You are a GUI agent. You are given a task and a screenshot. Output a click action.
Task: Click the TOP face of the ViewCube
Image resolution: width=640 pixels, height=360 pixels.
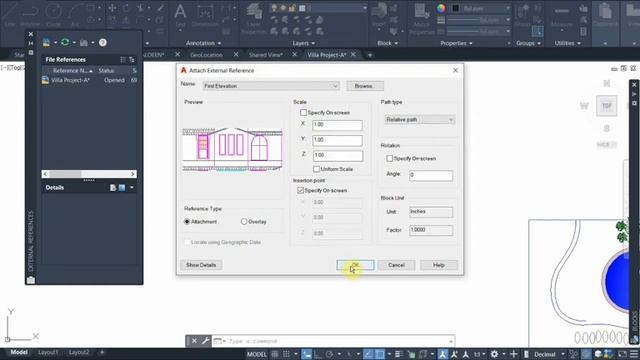click(x=607, y=106)
